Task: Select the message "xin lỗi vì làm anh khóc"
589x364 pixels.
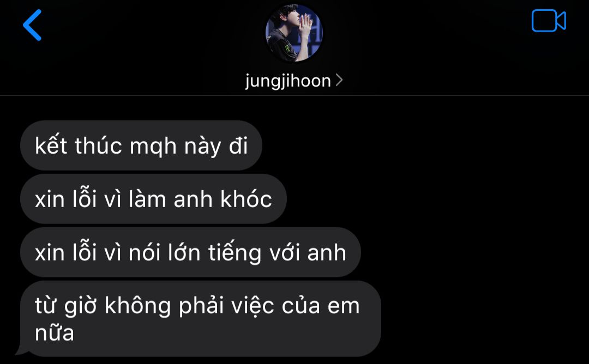Action: coord(153,199)
